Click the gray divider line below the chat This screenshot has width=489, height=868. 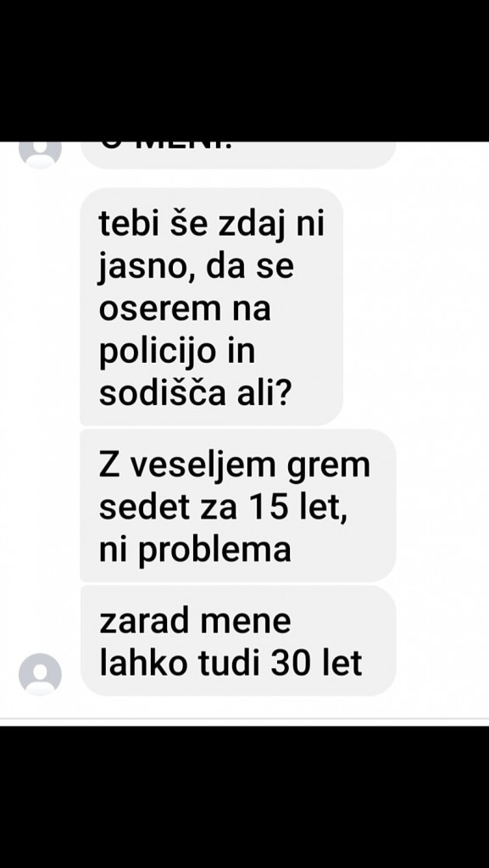point(244,719)
